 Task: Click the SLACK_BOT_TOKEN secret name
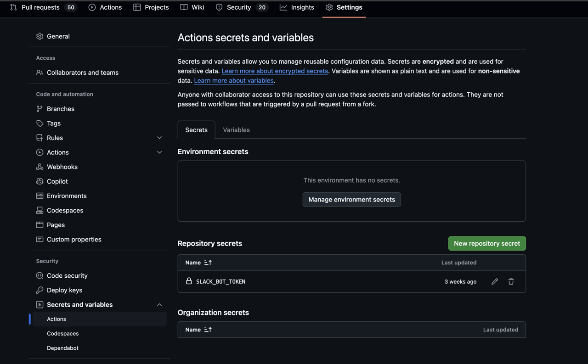[x=220, y=281]
